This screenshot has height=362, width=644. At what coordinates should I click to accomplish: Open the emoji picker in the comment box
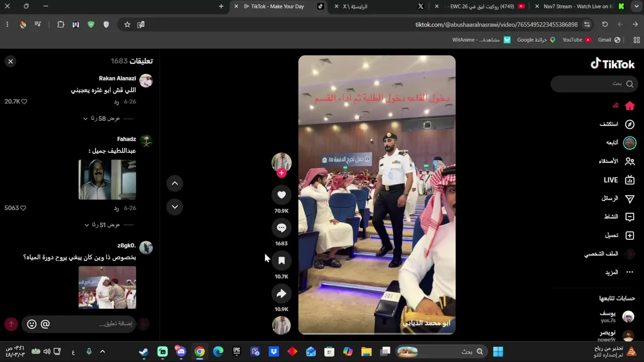32,324
